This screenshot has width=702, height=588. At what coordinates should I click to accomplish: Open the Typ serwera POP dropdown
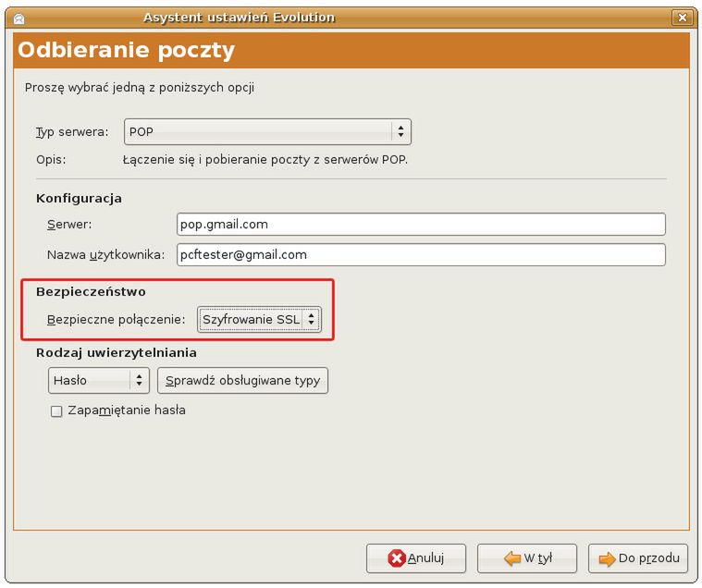click(267, 131)
